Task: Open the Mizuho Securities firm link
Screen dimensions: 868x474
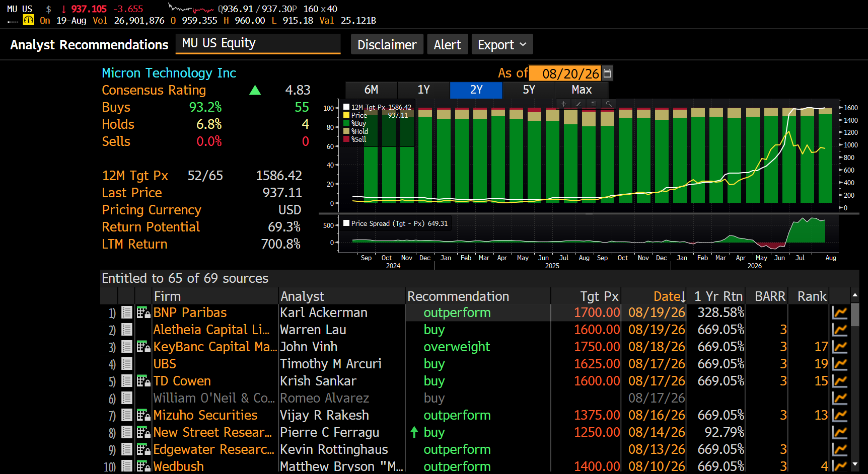Action: click(205, 415)
